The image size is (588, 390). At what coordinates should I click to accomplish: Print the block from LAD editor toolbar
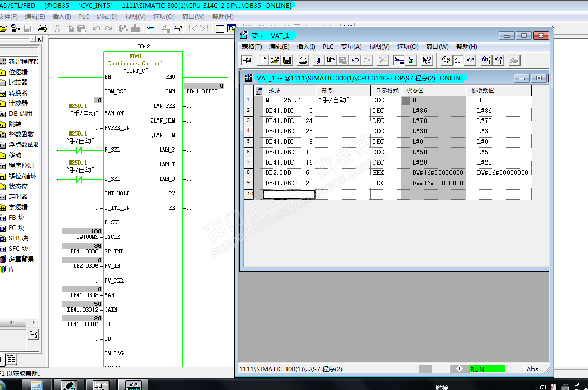coord(43,29)
